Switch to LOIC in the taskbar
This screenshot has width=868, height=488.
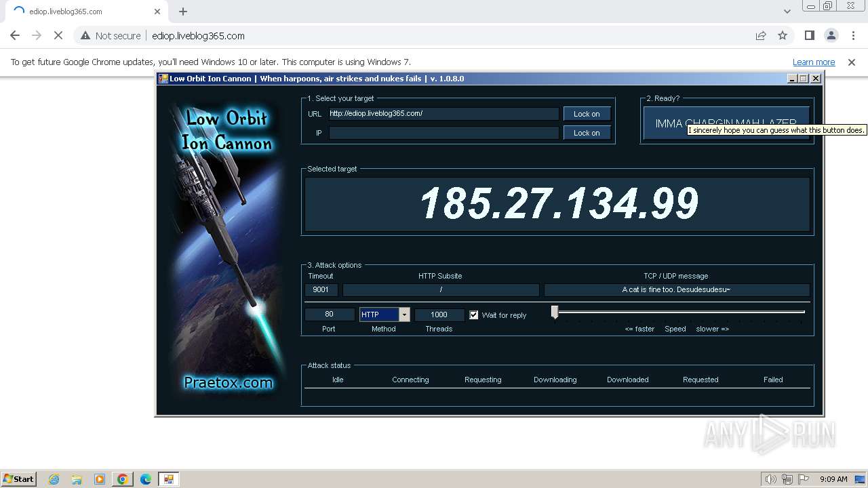pyautogui.click(x=168, y=479)
